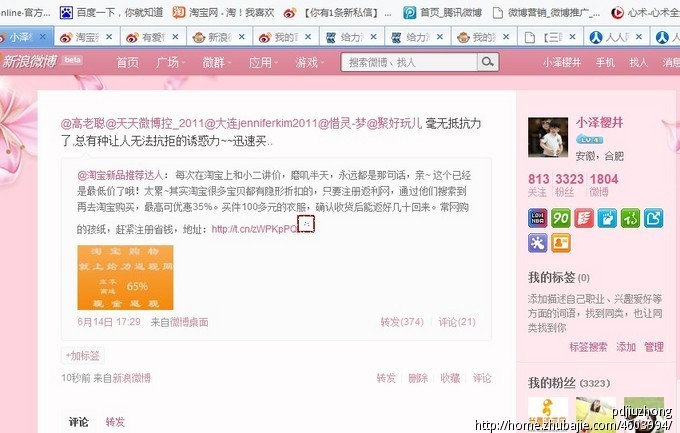Image resolution: width=680 pixels, height=433 pixels.
Task: Open the 心术 bookmark play icon
Action: tap(617, 13)
